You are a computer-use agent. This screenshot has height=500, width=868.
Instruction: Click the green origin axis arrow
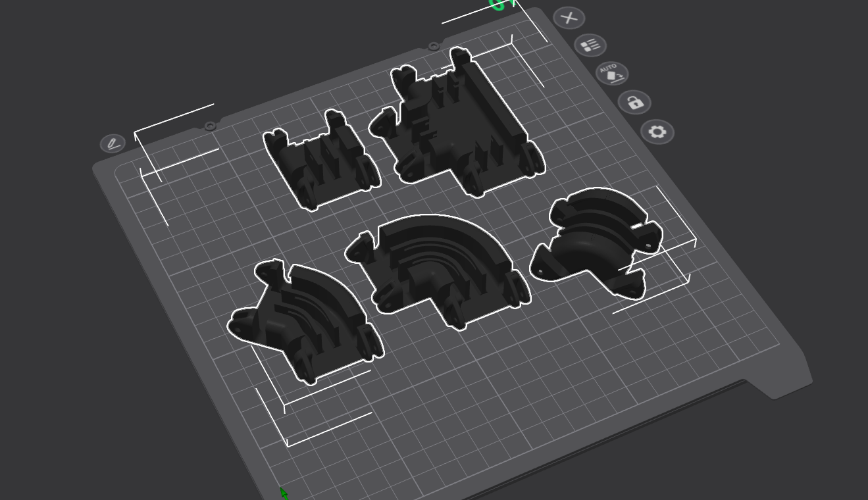(x=284, y=493)
